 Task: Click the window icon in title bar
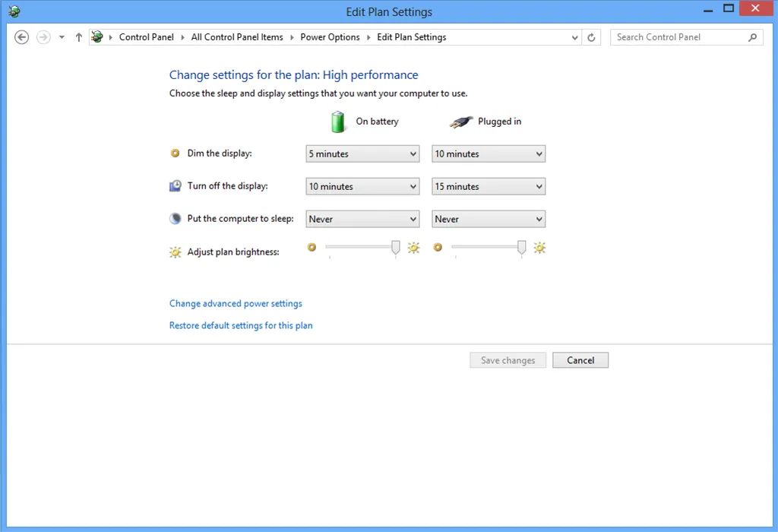point(14,11)
